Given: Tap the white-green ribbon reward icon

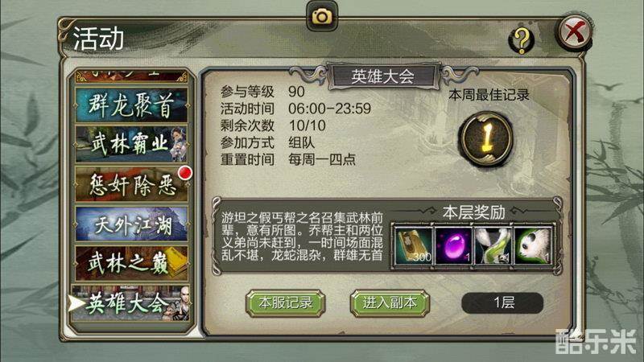Looking at the screenshot, I should [x=493, y=246].
